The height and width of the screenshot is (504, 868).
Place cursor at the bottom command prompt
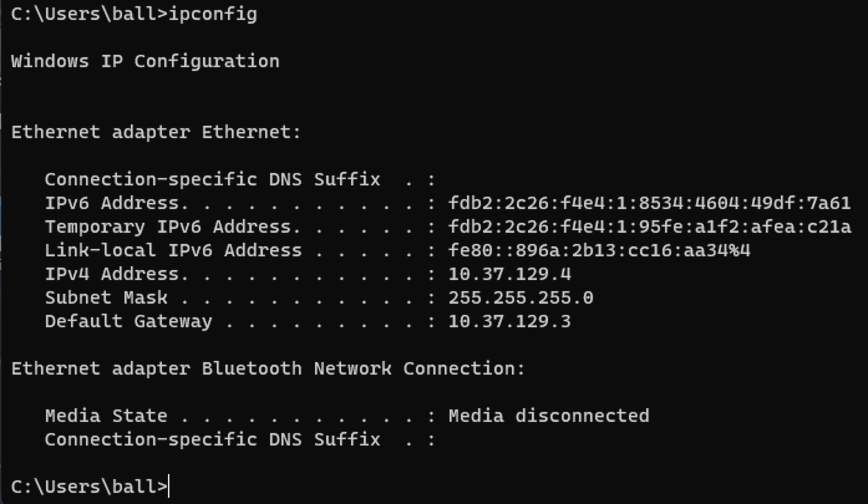tap(169, 487)
